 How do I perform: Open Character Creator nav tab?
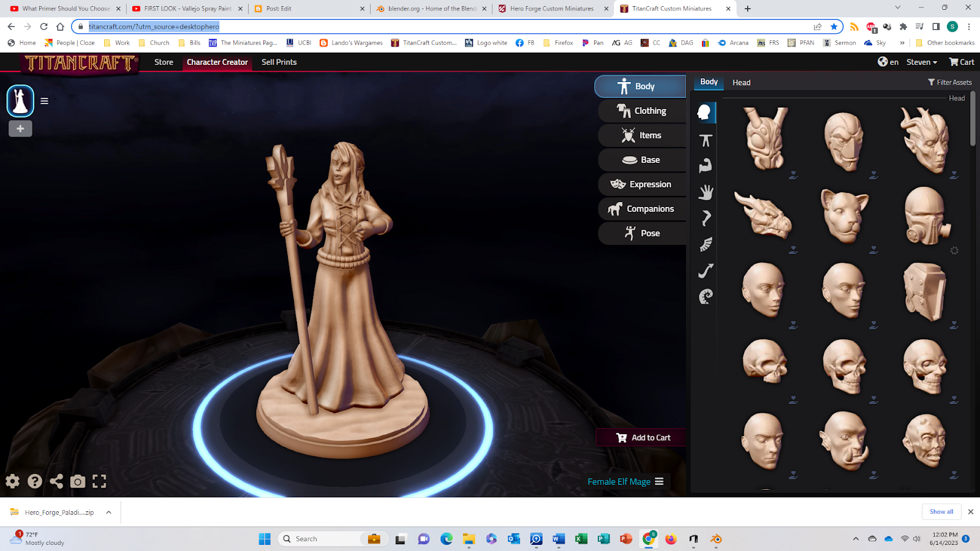(x=217, y=62)
